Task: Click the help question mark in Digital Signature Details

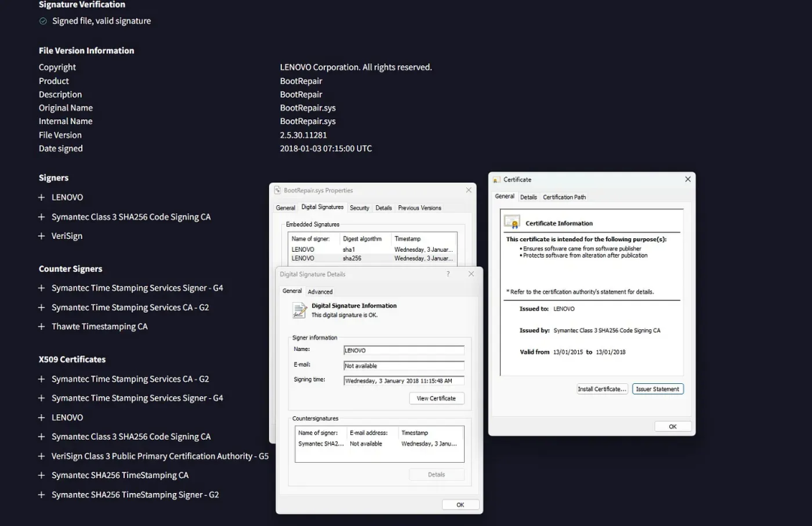Action: (x=448, y=274)
